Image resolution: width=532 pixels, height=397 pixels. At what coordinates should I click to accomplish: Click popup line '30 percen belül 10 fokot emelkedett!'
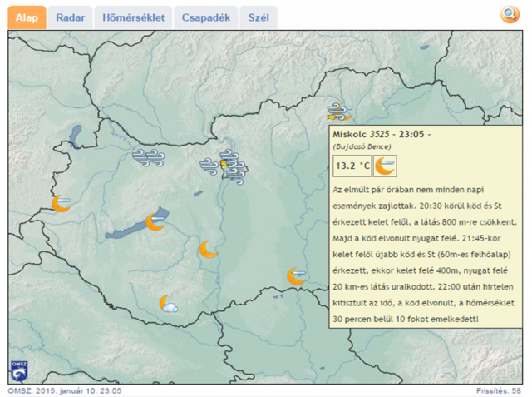(x=406, y=320)
